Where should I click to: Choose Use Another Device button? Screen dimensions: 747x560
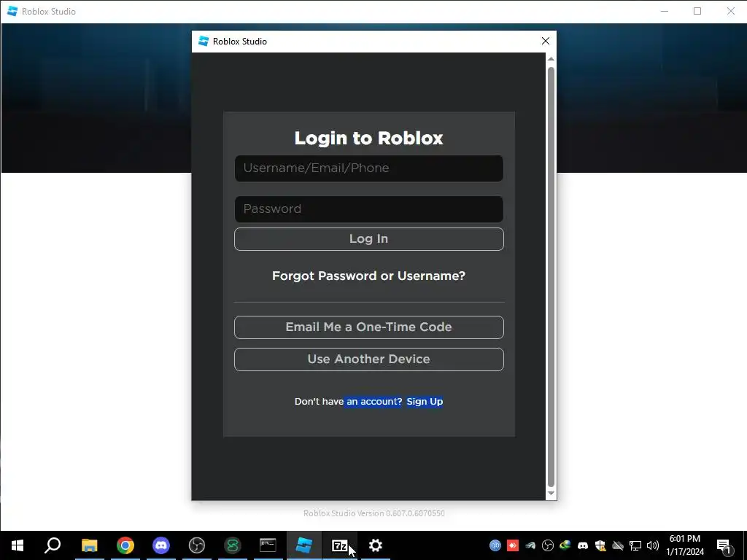[368, 359]
